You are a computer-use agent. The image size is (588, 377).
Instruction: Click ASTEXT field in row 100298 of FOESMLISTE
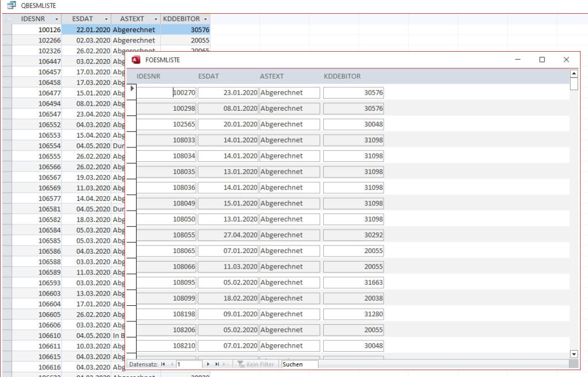click(289, 108)
